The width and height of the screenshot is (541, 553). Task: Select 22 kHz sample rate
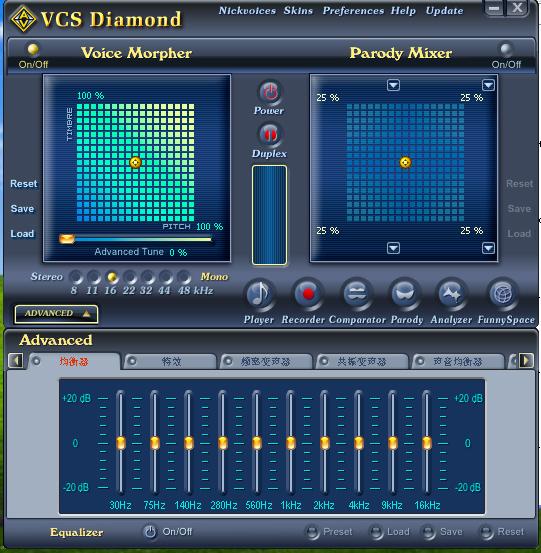pyautogui.click(x=130, y=277)
